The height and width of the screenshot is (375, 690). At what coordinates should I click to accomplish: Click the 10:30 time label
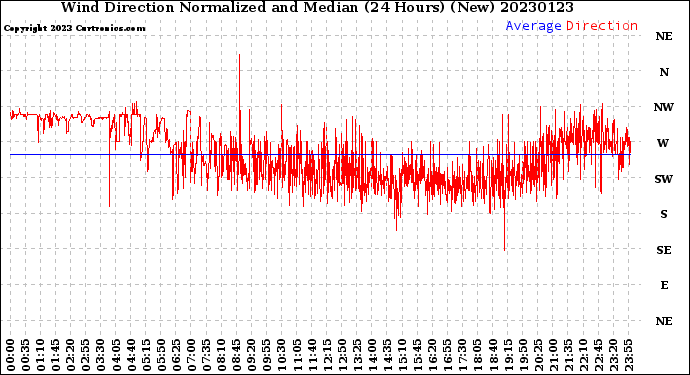click(282, 356)
